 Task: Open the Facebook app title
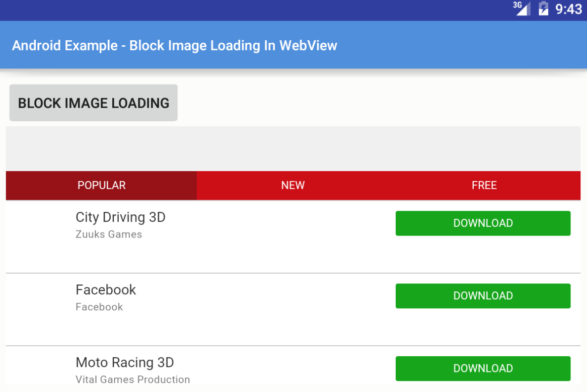click(x=106, y=290)
